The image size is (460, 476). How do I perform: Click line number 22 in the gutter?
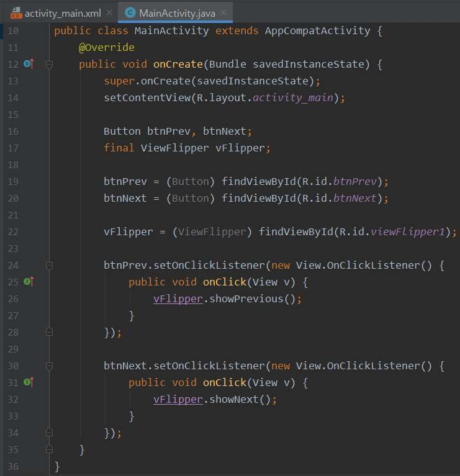pyautogui.click(x=13, y=232)
